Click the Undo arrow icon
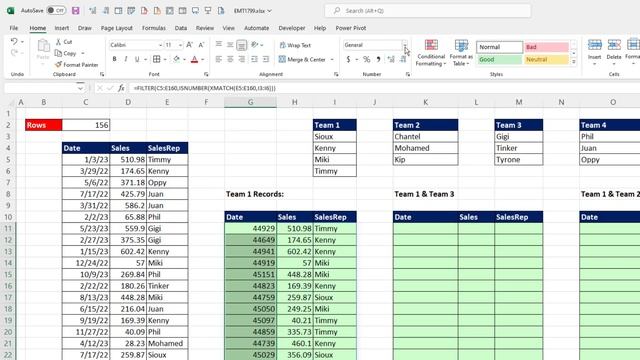 coord(14,42)
